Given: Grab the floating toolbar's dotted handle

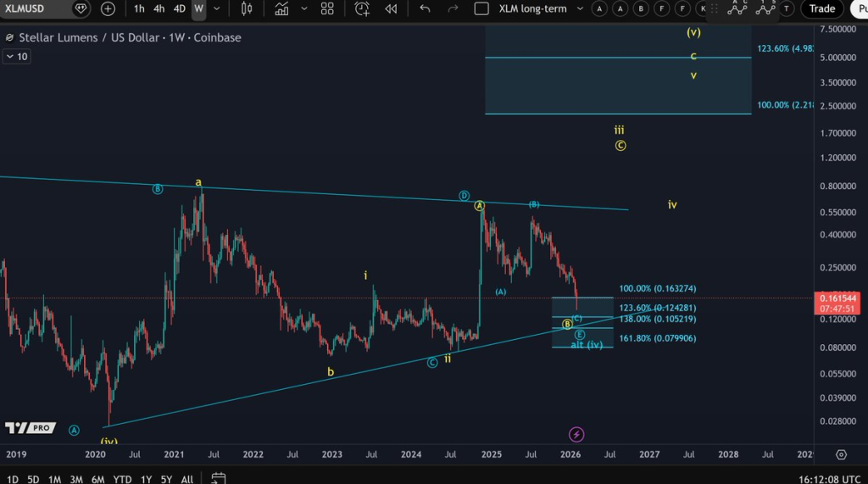Looking at the screenshot, I should pos(714,8).
